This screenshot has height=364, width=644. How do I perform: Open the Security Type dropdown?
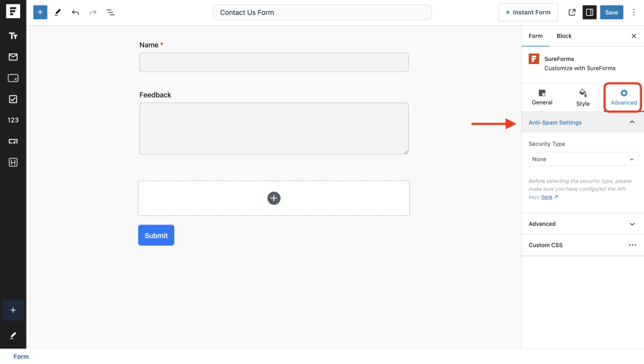(x=582, y=159)
